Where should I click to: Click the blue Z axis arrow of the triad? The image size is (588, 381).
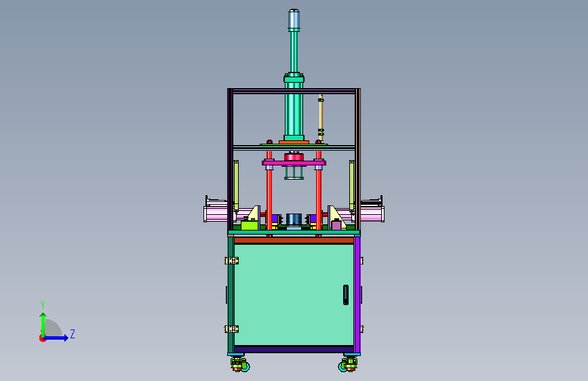[x=56, y=338]
